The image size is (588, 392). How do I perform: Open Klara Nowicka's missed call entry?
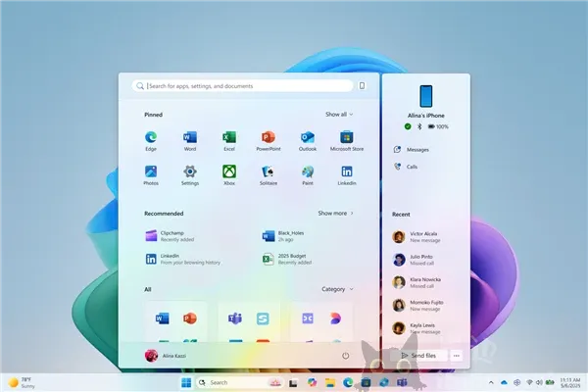click(416, 282)
